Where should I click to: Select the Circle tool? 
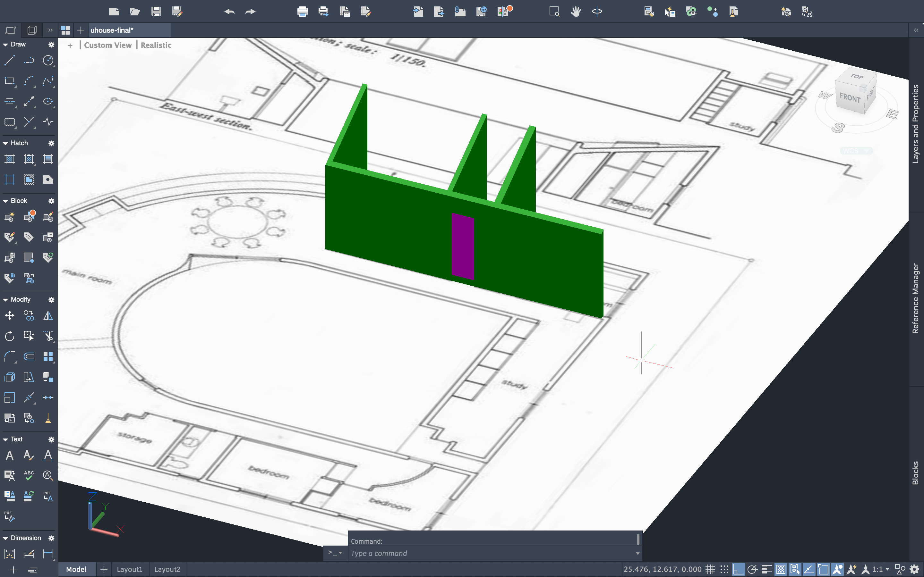coord(47,61)
